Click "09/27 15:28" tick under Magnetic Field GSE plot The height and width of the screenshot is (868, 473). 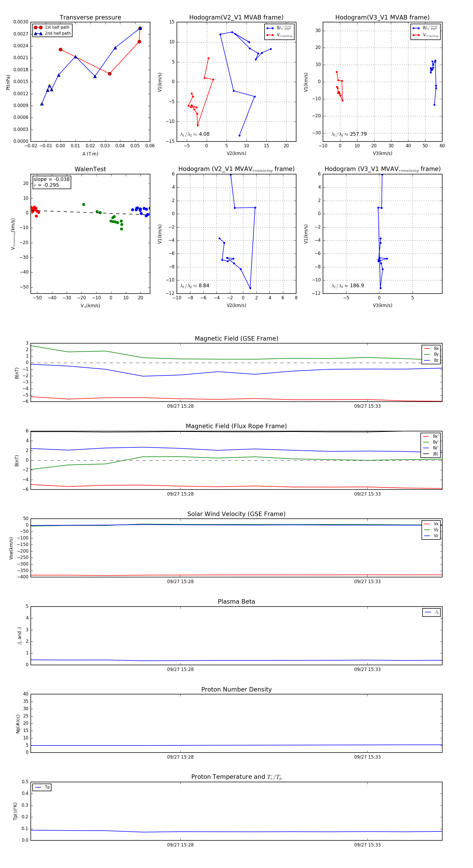tap(181, 406)
